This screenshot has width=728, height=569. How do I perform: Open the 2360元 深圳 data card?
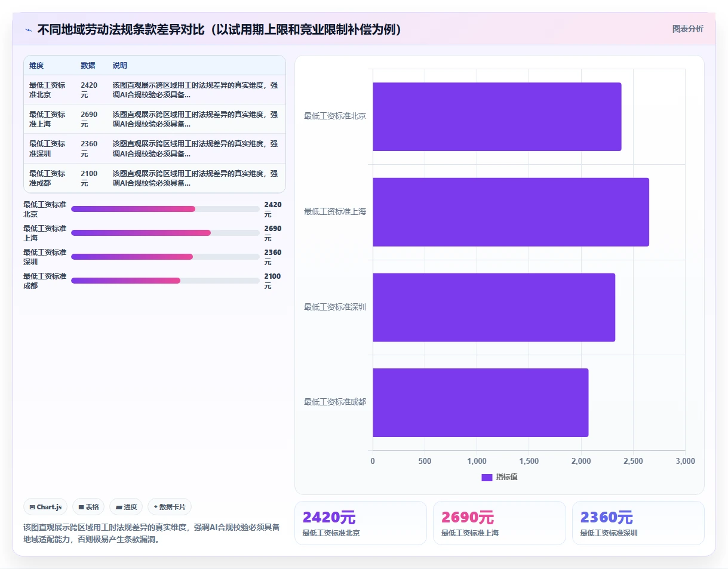pyautogui.click(x=638, y=523)
